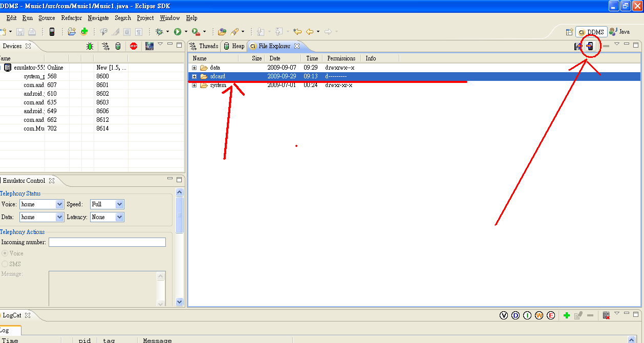Click the Clear Log icon in LogCat
The height and width of the screenshot is (343, 644).
click(x=606, y=315)
